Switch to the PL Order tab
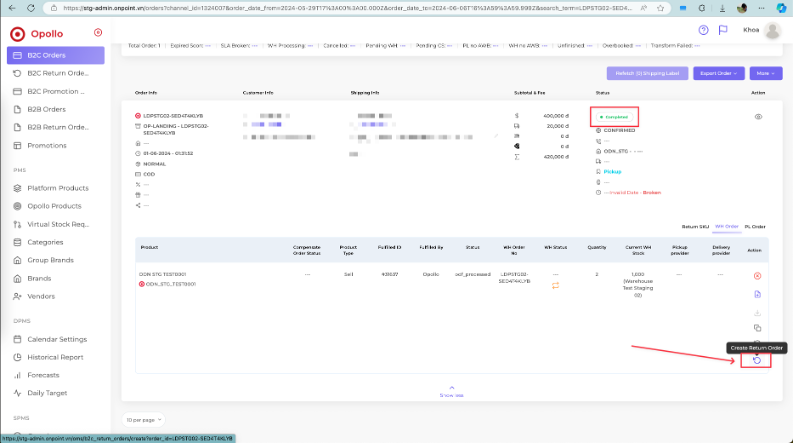The height and width of the screenshot is (444, 794). [755, 227]
